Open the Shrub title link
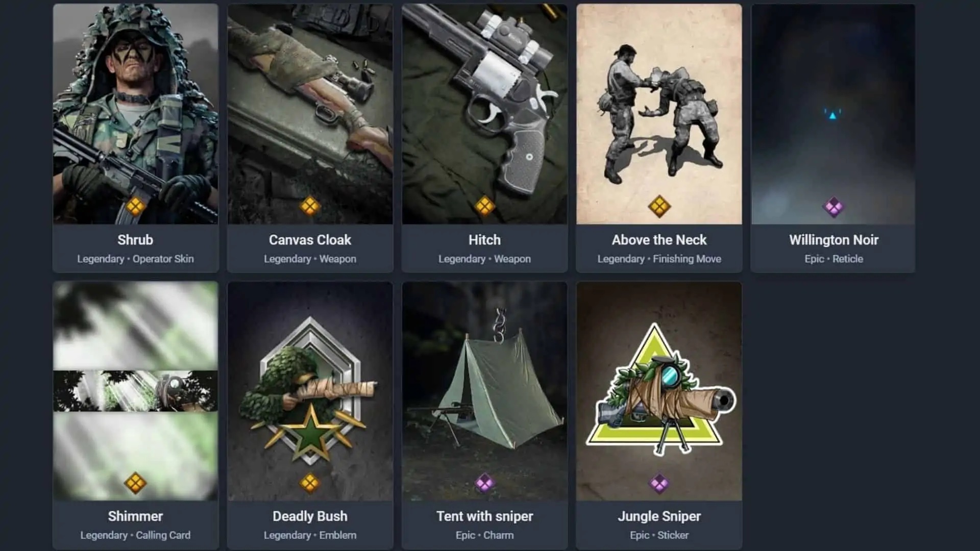Viewport: 980px width, 551px height. (135, 240)
